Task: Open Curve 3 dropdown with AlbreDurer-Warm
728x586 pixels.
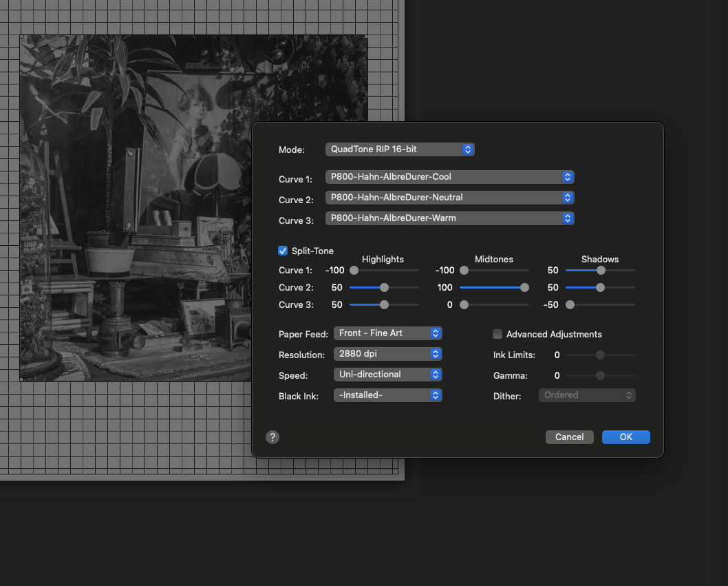Action: click(x=449, y=218)
